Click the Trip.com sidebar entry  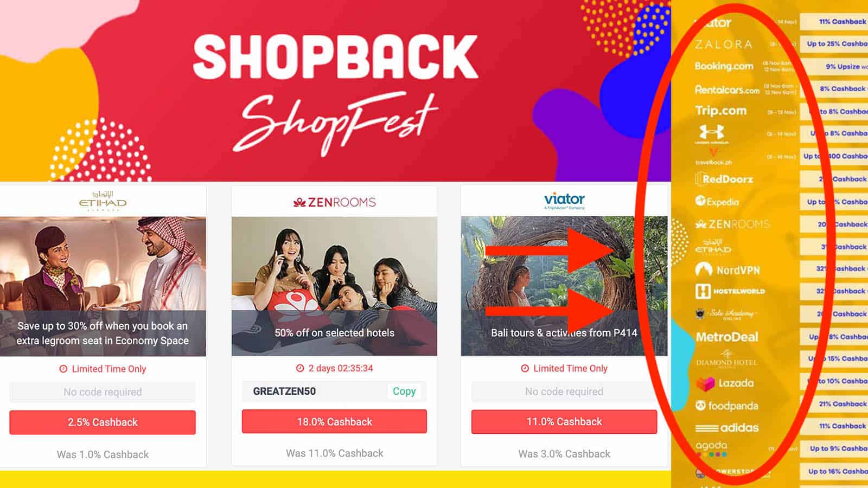[721, 111]
